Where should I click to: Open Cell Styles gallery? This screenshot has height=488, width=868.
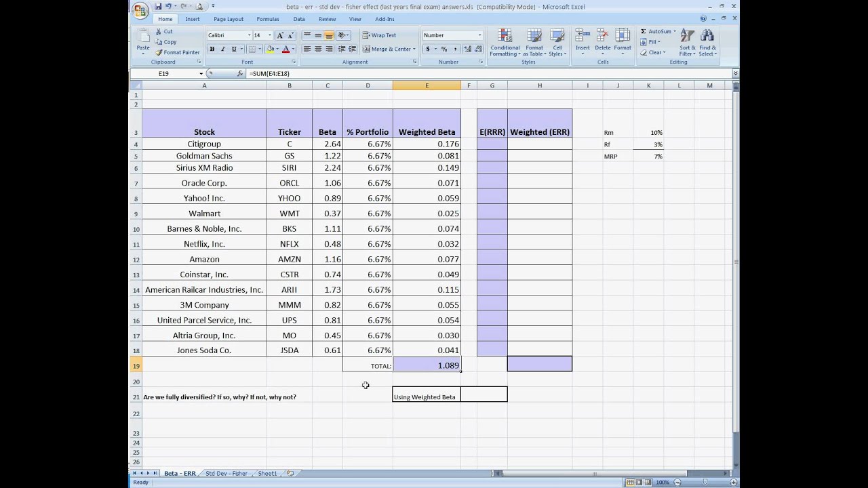[x=557, y=43]
